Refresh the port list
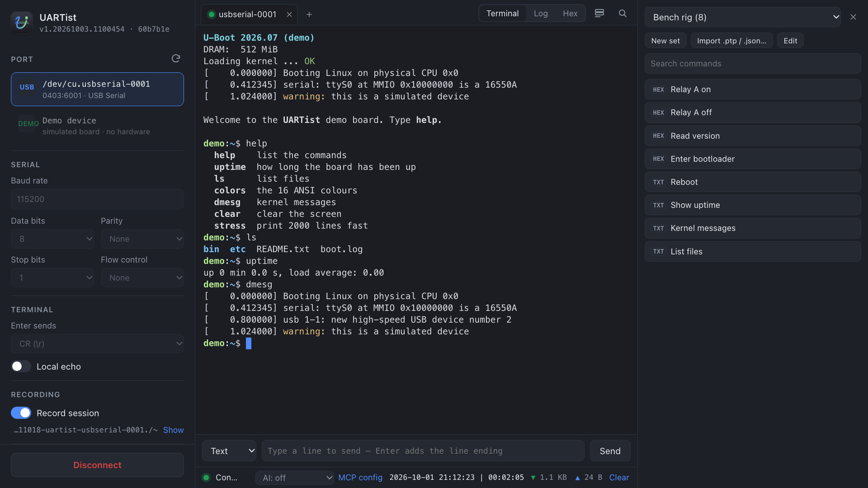This screenshot has height=488, width=868. point(176,59)
